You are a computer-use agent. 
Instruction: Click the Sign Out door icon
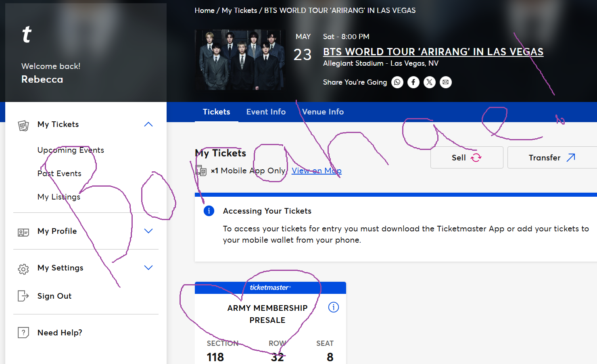[x=23, y=297]
